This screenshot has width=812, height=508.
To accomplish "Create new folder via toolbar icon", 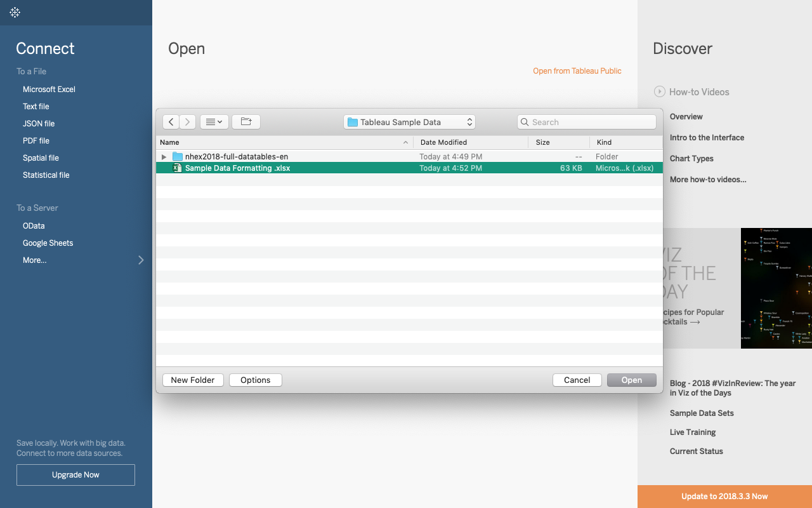I will [x=246, y=122].
